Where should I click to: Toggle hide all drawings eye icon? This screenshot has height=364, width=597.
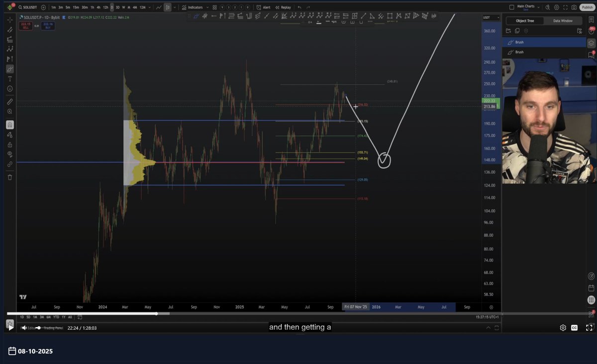9,155
